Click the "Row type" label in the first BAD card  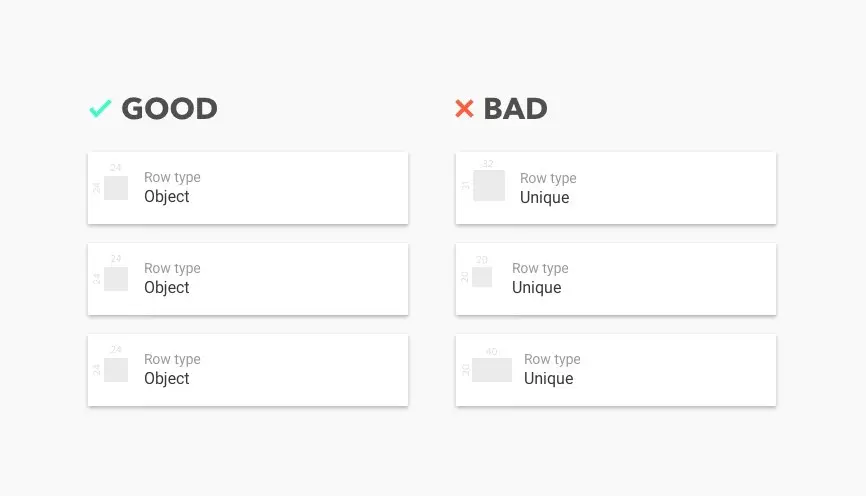click(x=548, y=179)
